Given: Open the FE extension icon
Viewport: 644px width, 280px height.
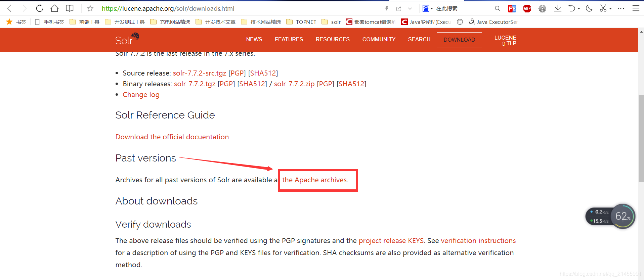Looking at the screenshot, I should (512, 8).
